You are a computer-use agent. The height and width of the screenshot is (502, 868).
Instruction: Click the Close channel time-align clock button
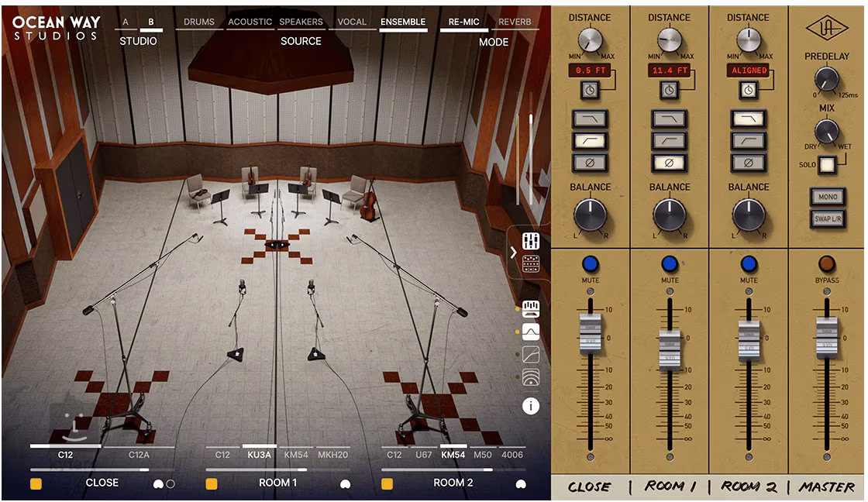pyautogui.click(x=590, y=91)
